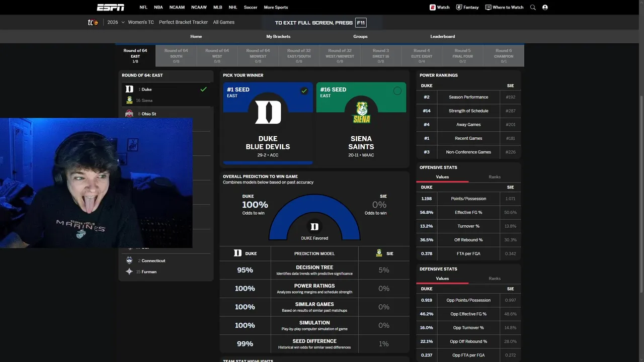
Task: Open the Soccer menu
Action: click(251, 7)
